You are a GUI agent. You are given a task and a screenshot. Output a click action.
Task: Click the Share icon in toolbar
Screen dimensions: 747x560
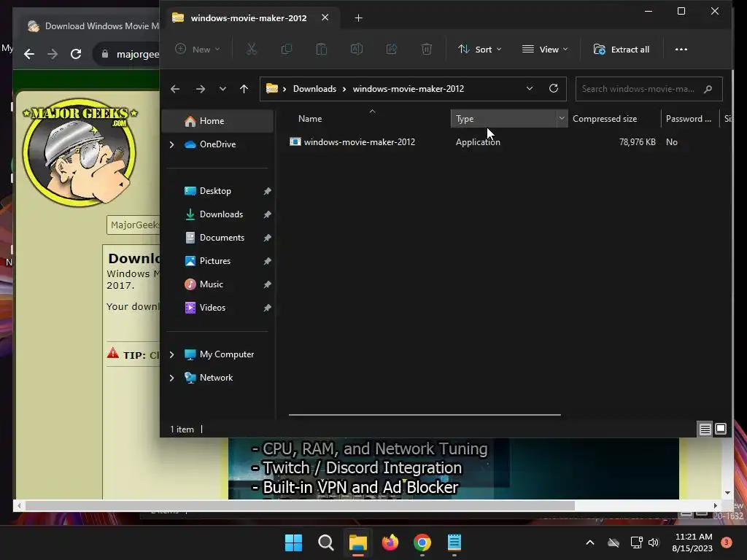[x=392, y=49]
